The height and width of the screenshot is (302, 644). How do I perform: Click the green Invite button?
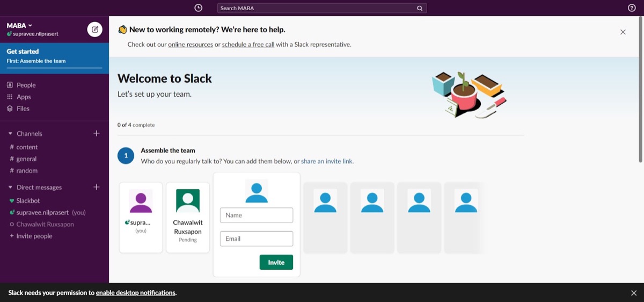[x=276, y=262]
